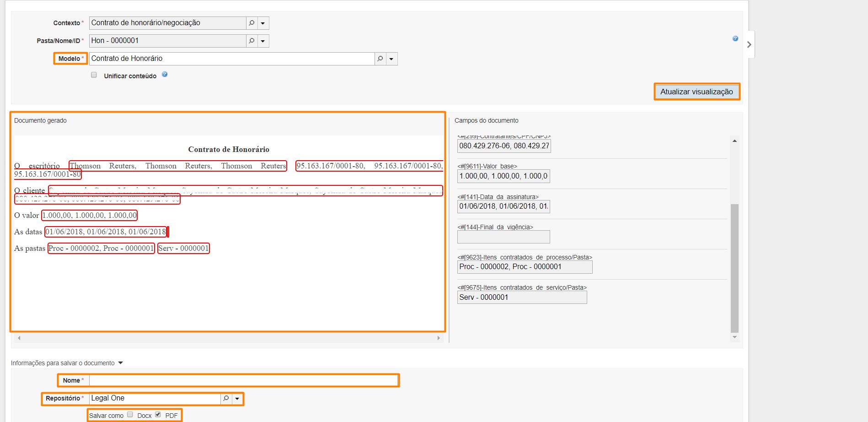Click the search icon in Contexto field
868x422 pixels.
252,23
